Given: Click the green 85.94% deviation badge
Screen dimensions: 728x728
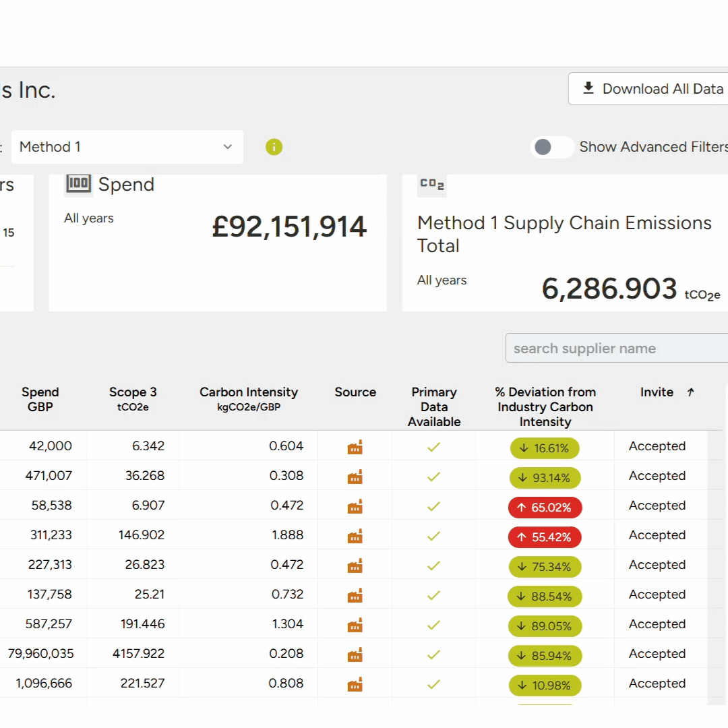Looking at the screenshot, I should coord(545,656).
